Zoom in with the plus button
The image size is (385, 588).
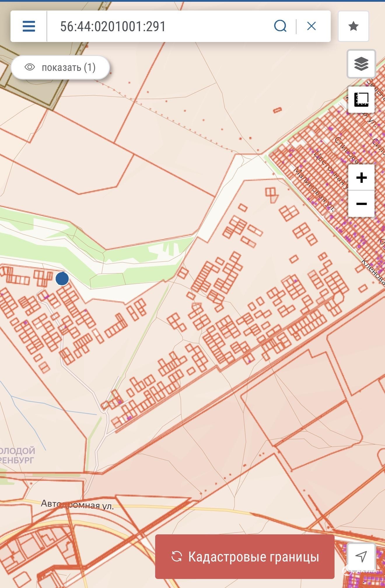[x=361, y=178]
